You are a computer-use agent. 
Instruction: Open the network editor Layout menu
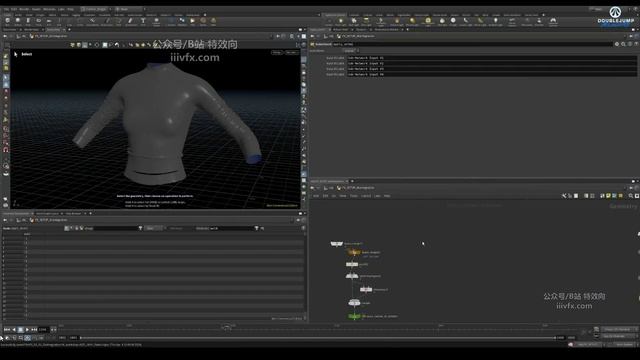point(366,196)
